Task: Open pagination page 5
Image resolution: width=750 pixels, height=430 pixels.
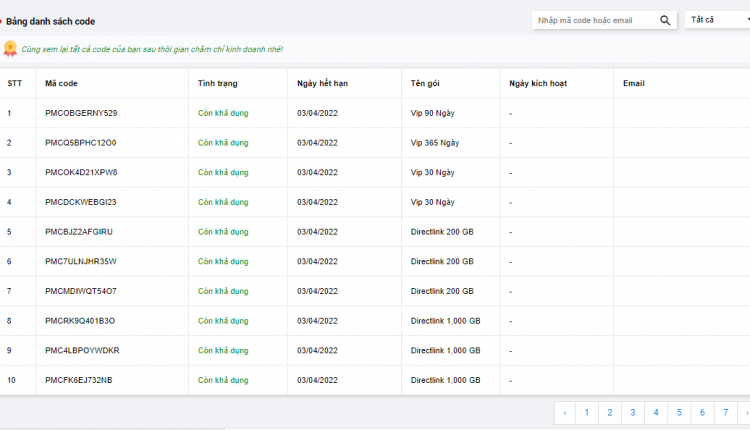Action: (x=679, y=413)
